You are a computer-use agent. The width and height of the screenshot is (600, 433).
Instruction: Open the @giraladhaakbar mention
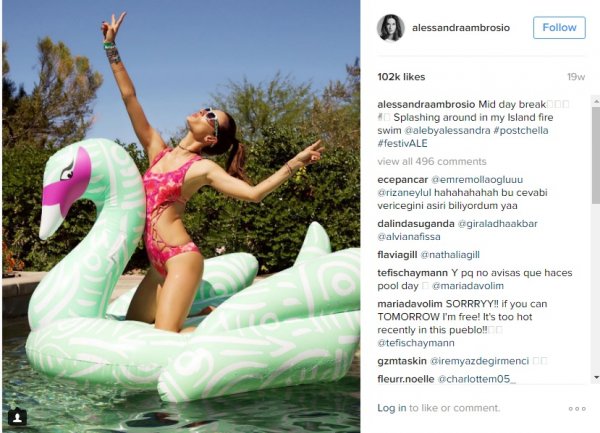pos(497,224)
